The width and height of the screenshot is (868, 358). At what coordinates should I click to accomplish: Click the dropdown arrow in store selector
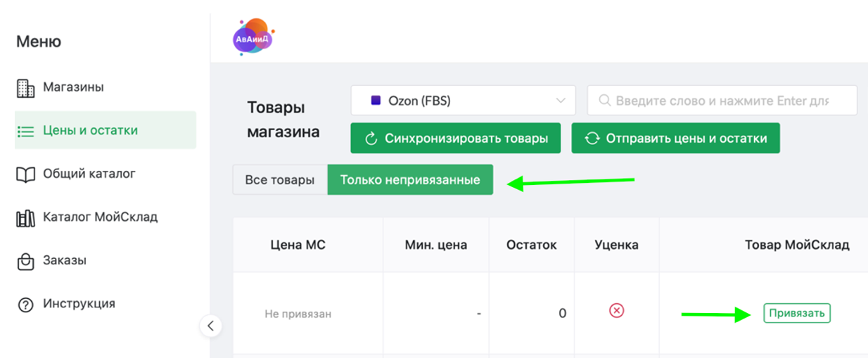click(561, 101)
